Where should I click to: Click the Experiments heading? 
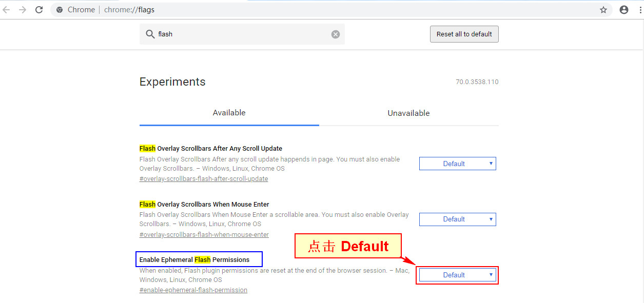tap(172, 82)
